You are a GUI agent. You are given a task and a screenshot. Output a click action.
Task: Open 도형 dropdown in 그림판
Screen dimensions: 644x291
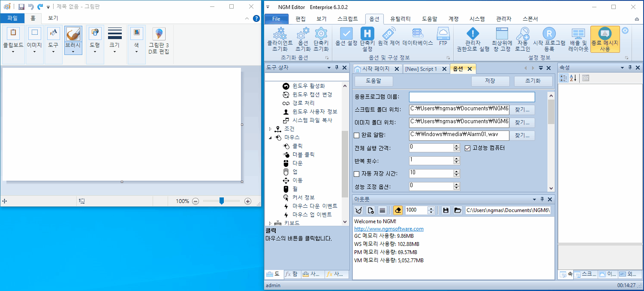[x=95, y=45]
